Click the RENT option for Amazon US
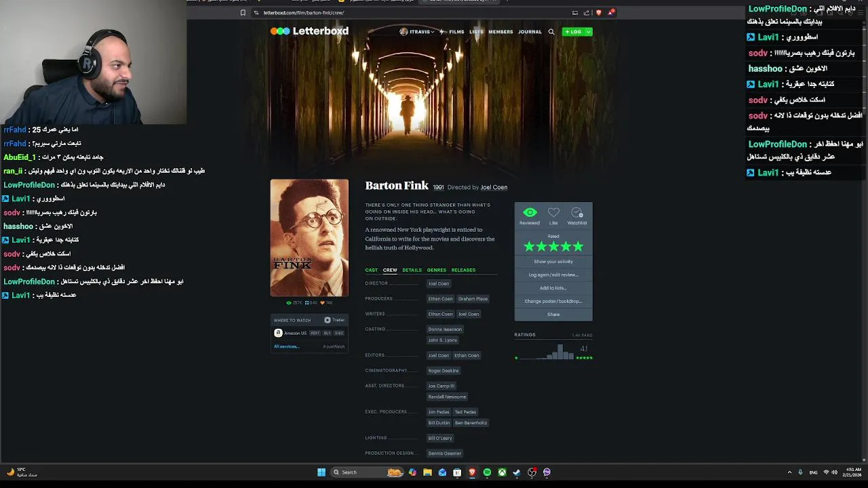This screenshot has width=868, height=488. [x=315, y=333]
